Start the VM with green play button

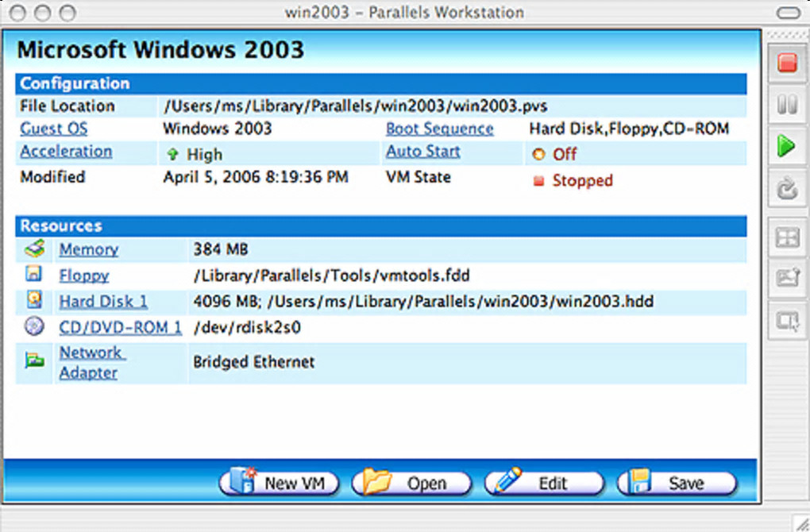[787, 146]
